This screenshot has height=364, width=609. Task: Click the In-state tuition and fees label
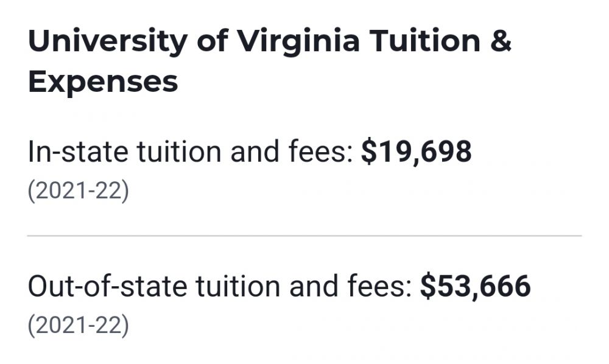coord(191,152)
